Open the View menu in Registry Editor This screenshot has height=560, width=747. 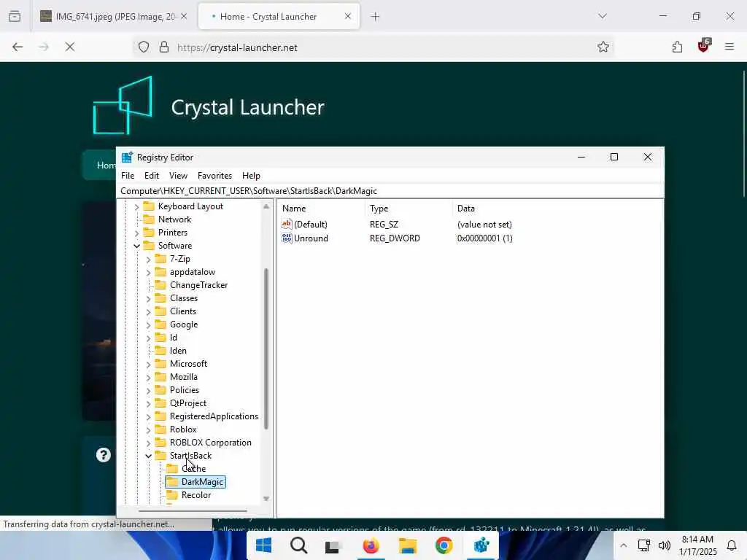(178, 176)
